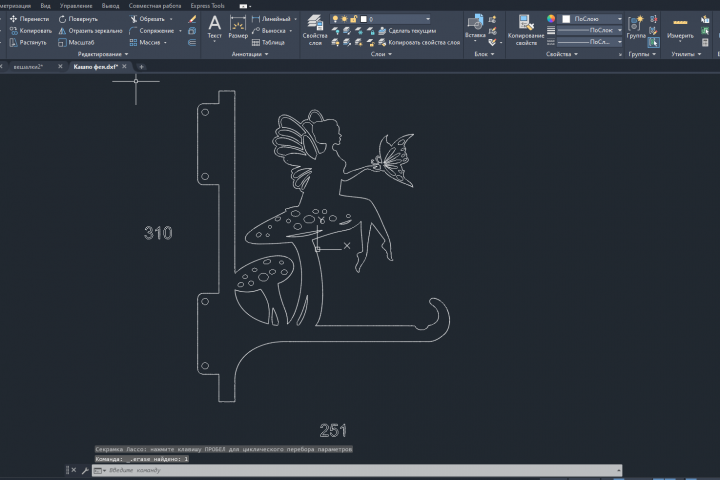Open the Вывод ribbon tab
Image resolution: width=720 pixels, height=480 pixels.
110,6
